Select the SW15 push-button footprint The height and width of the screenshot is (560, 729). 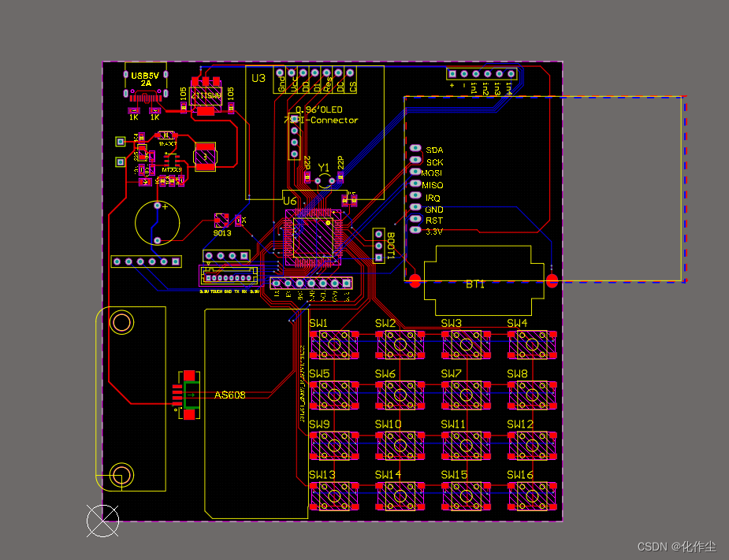click(467, 496)
